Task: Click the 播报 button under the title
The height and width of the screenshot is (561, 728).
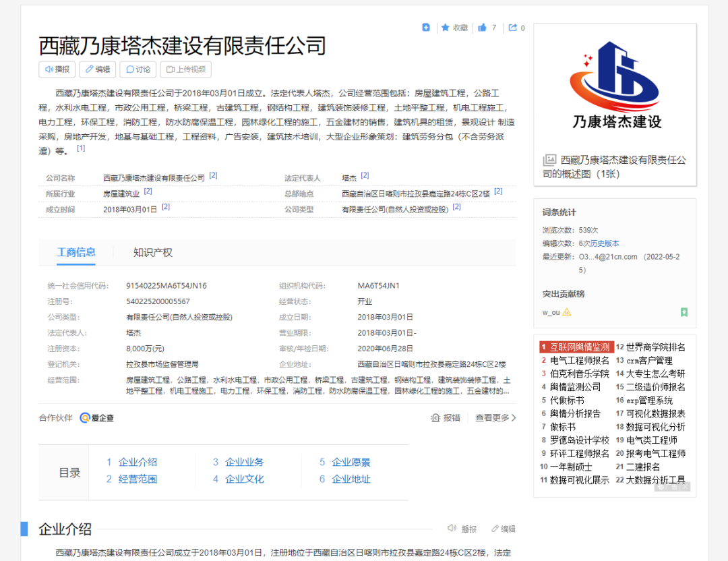Action: pyautogui.click(x=57, y=69)
